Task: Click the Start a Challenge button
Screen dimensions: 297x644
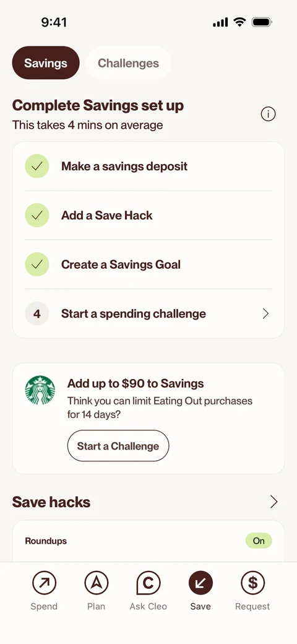Action: pos(118,446)
